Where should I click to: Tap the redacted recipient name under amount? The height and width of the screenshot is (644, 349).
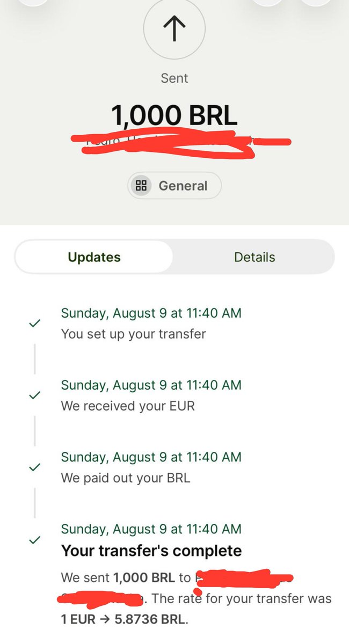click(x=181, y=143)
